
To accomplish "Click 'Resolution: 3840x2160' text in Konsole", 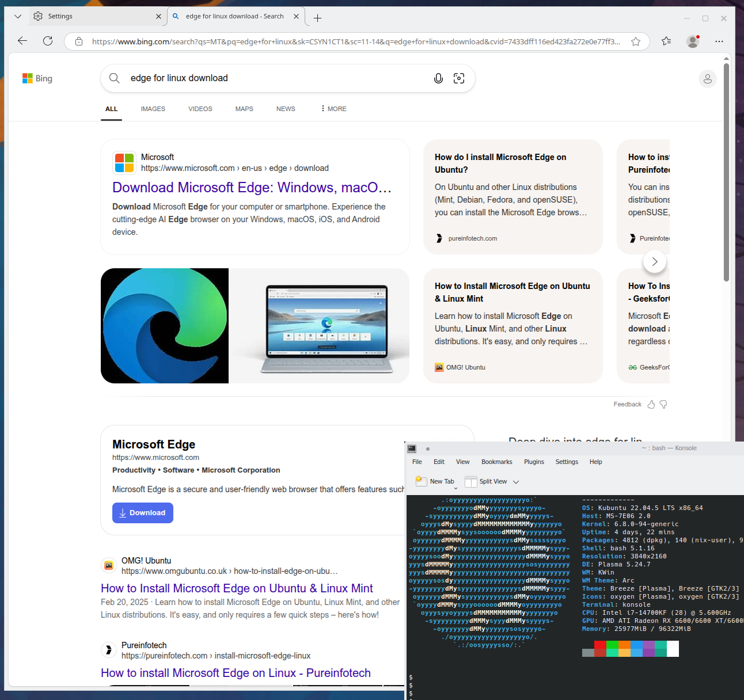I will point(624,556).
